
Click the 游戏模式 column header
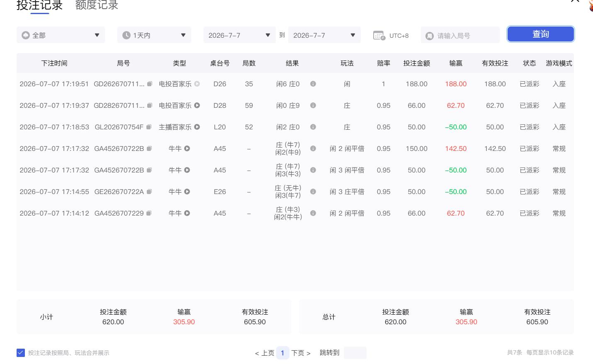[559, 63]
